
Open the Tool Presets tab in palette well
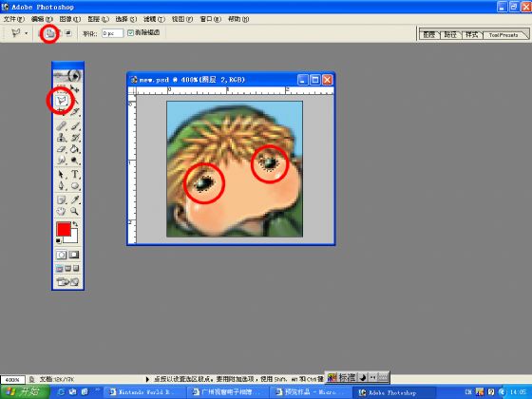[503, 35]
